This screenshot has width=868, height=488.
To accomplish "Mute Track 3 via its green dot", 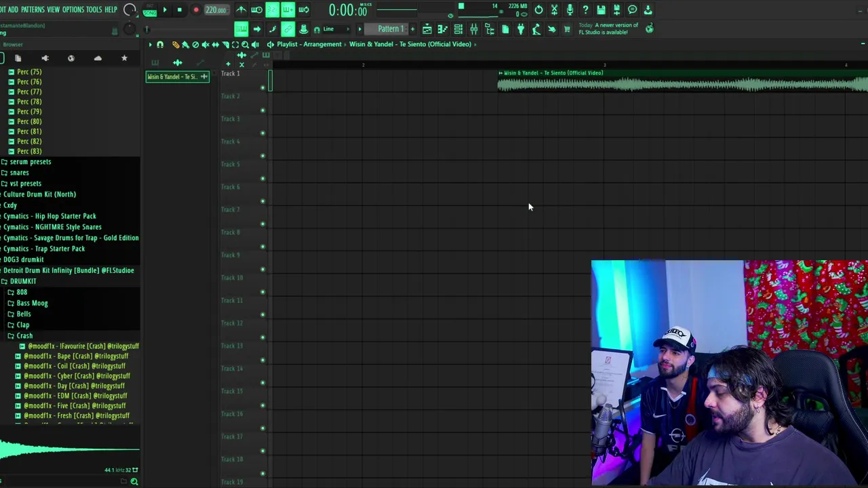I will (263, 133).
